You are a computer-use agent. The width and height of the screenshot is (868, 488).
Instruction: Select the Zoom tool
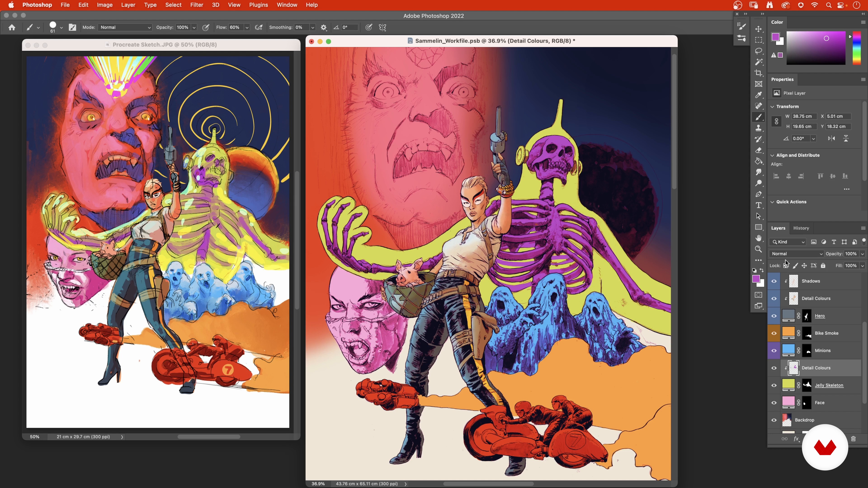759,249
